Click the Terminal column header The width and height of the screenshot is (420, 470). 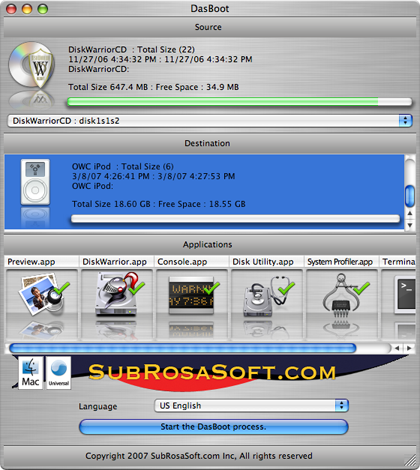(398, 262)
